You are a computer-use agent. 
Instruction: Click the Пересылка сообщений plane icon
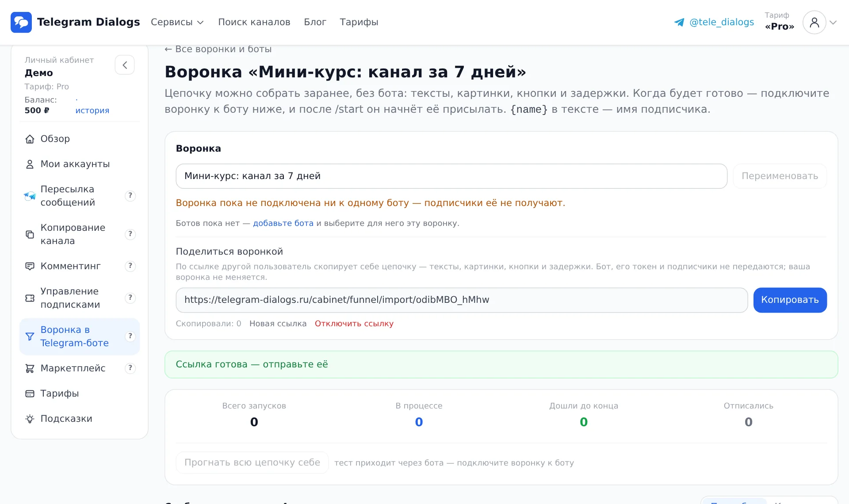(x=30, y=196)
